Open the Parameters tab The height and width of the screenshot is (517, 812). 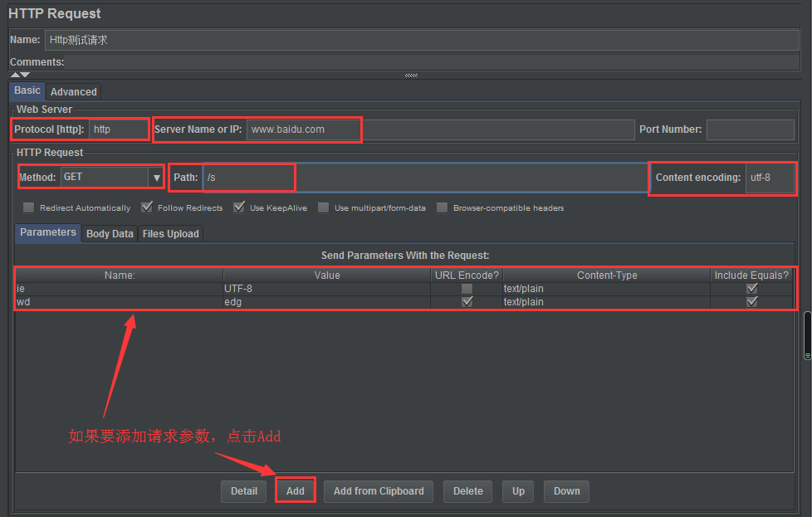[47, 232]
